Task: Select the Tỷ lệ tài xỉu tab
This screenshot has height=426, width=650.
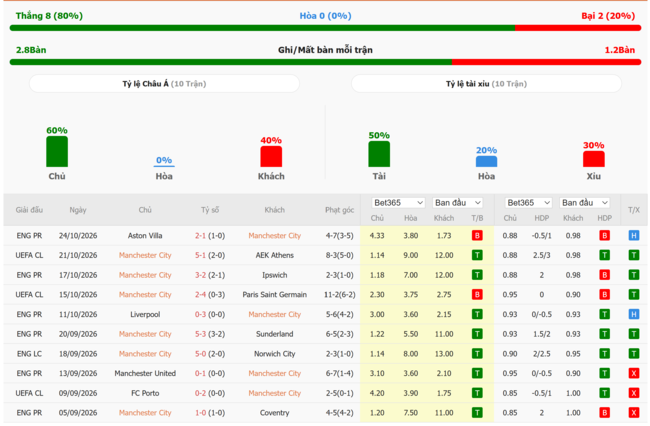Action: pyautogui.click(x=486, y=84)
